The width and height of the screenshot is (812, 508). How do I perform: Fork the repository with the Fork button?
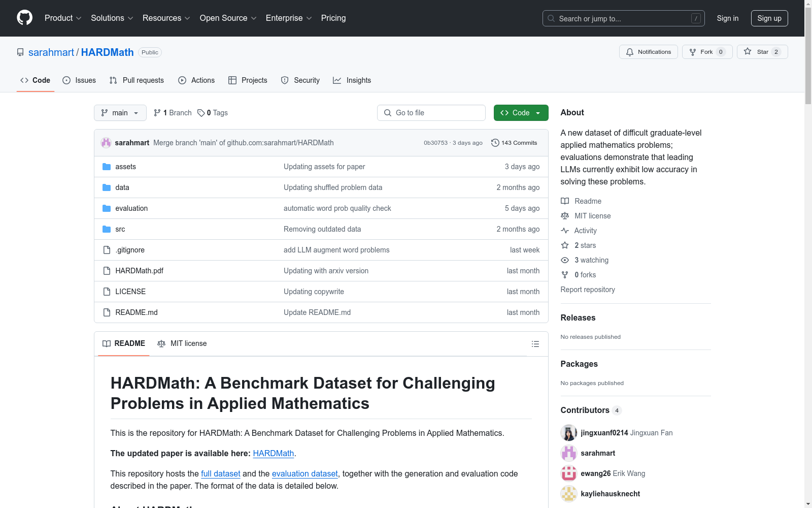(707, 52)
